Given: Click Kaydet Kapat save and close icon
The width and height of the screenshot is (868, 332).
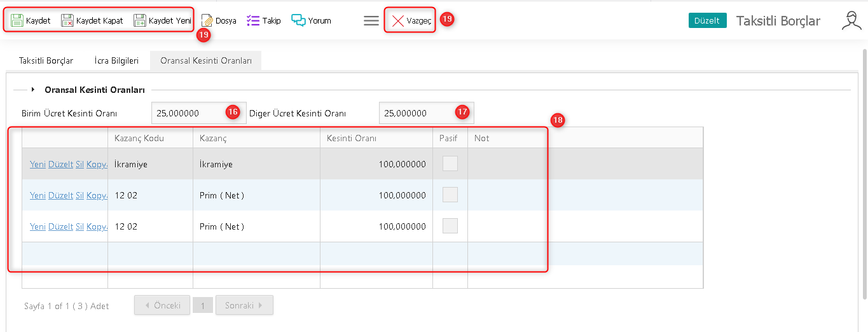Looking at the screenshot, I should click(x=67, y=20).
